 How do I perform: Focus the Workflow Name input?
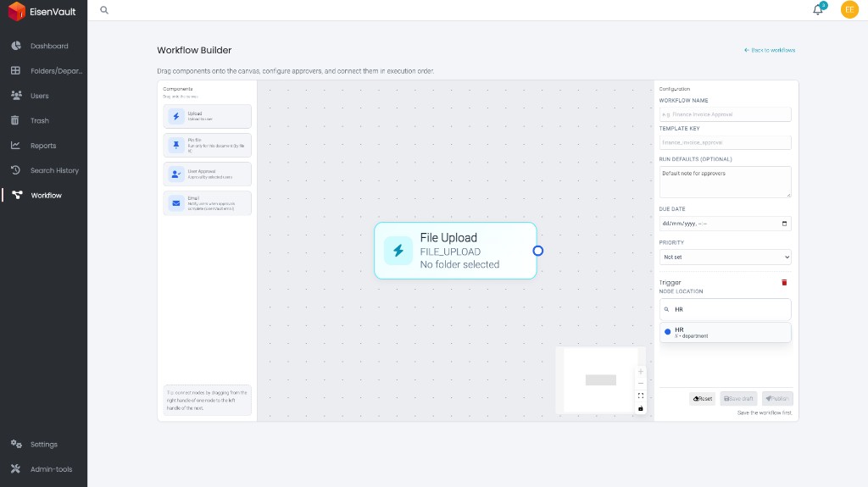point(725,114)
